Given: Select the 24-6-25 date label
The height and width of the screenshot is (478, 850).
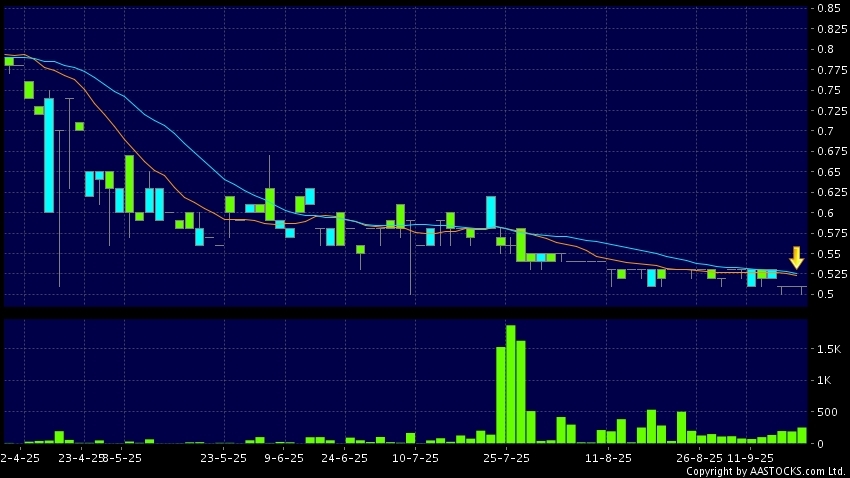Looking at the screenshot, I should tap(345, 458).
